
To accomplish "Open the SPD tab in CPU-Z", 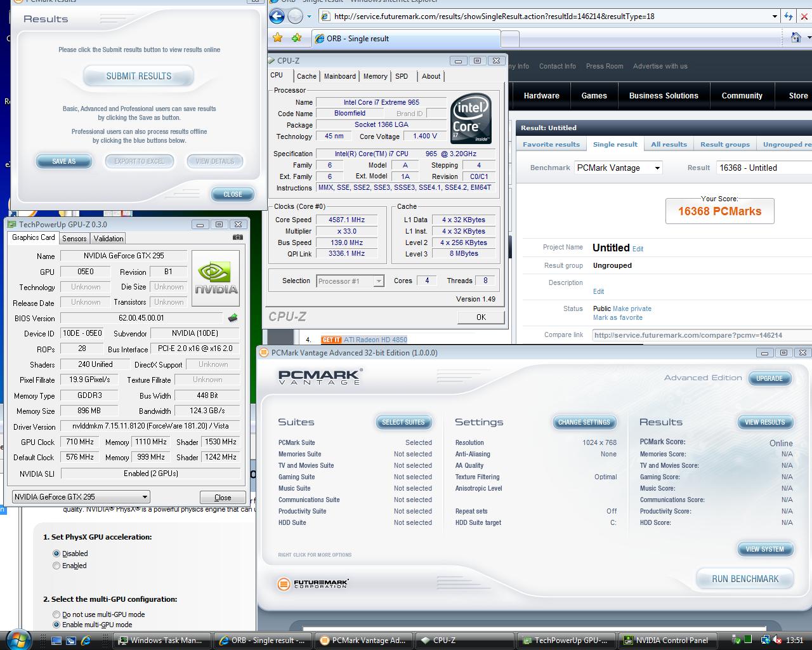I will tap(402, 76).
